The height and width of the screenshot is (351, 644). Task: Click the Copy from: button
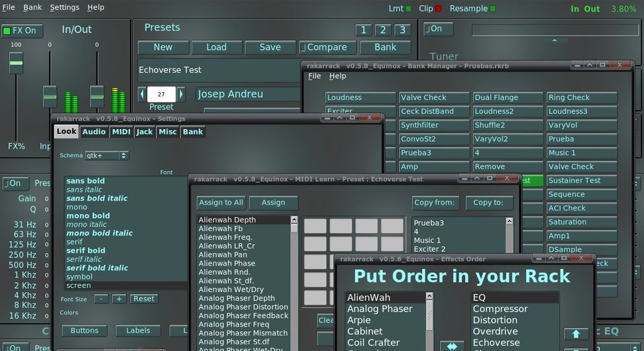(x=435, y=203)
